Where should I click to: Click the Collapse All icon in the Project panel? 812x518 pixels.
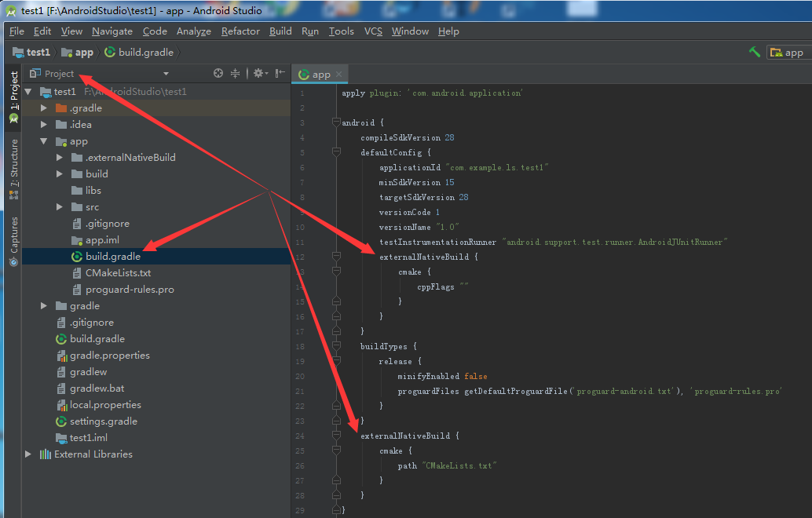point(235,74)
